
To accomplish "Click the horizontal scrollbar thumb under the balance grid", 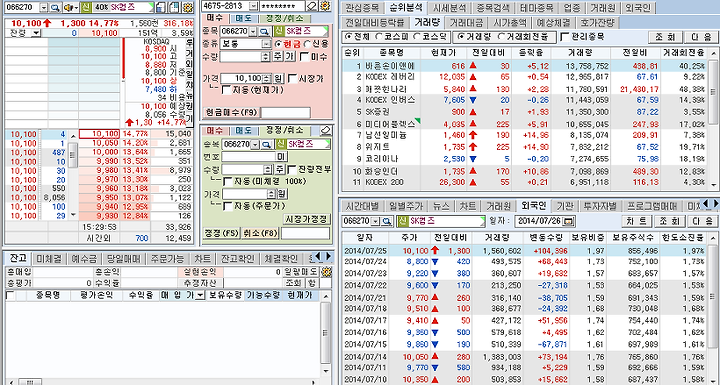I will click(x=31, y=382).
